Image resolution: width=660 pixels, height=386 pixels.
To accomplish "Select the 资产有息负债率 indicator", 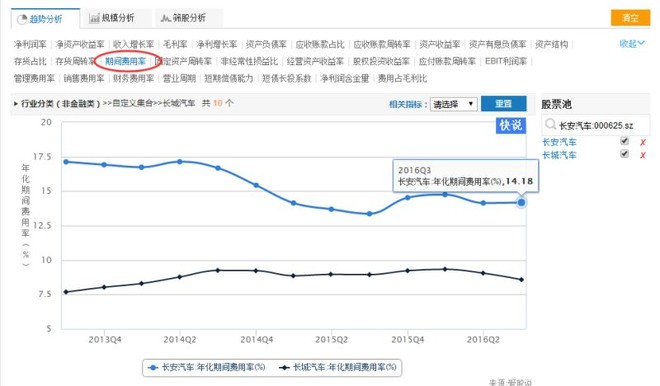I will (498, 44).
